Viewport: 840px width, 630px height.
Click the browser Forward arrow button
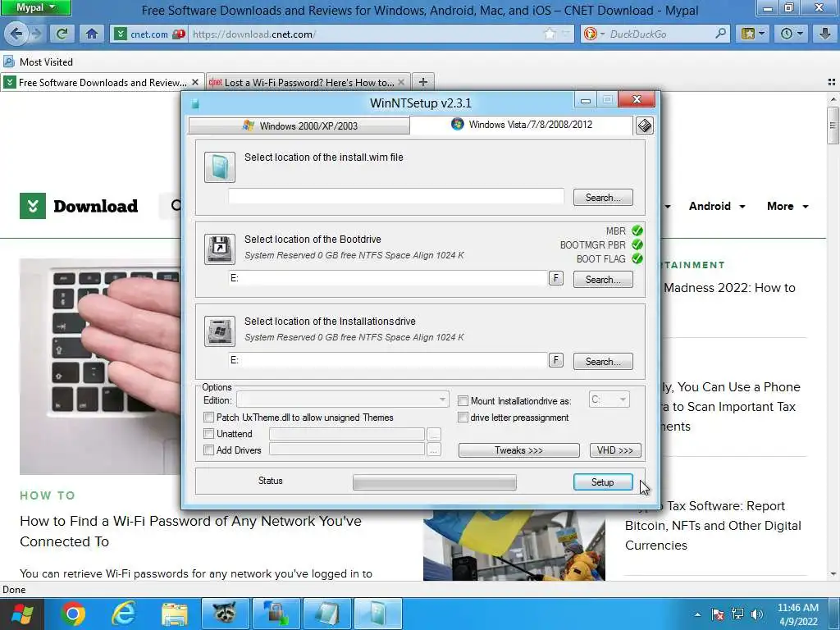click(x=36, y=34)
